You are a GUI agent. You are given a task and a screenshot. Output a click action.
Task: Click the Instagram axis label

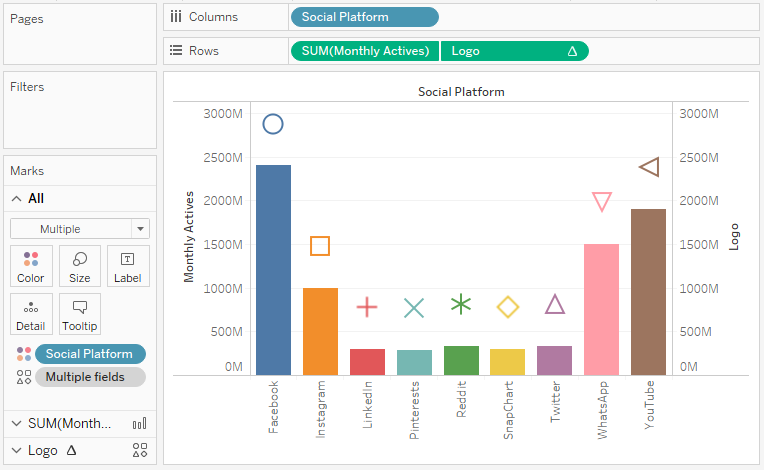coord(320,410)
